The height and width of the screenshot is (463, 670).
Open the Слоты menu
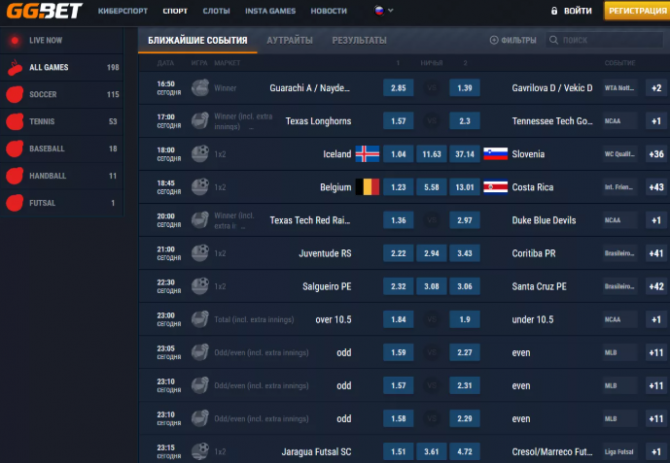coord(216,11)
